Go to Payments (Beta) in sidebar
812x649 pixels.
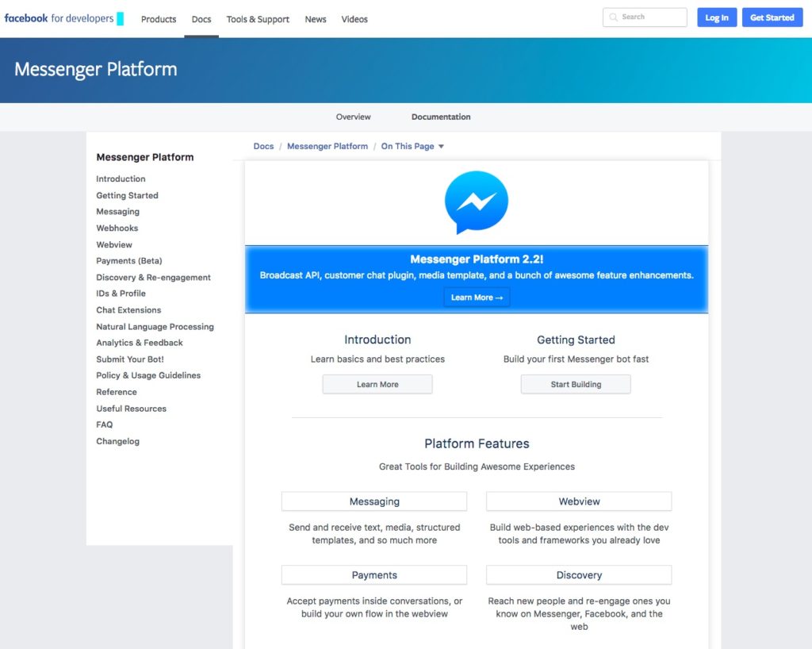(129, 261)
